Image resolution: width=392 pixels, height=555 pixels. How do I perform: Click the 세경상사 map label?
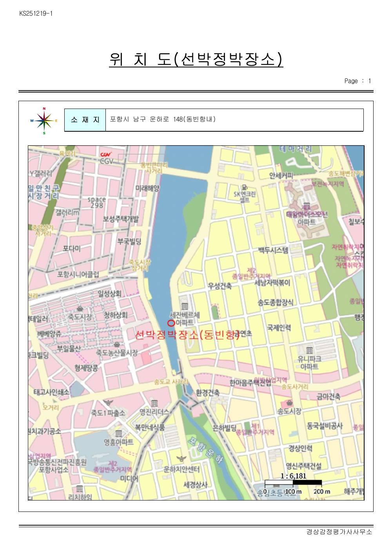coord(196,485)
